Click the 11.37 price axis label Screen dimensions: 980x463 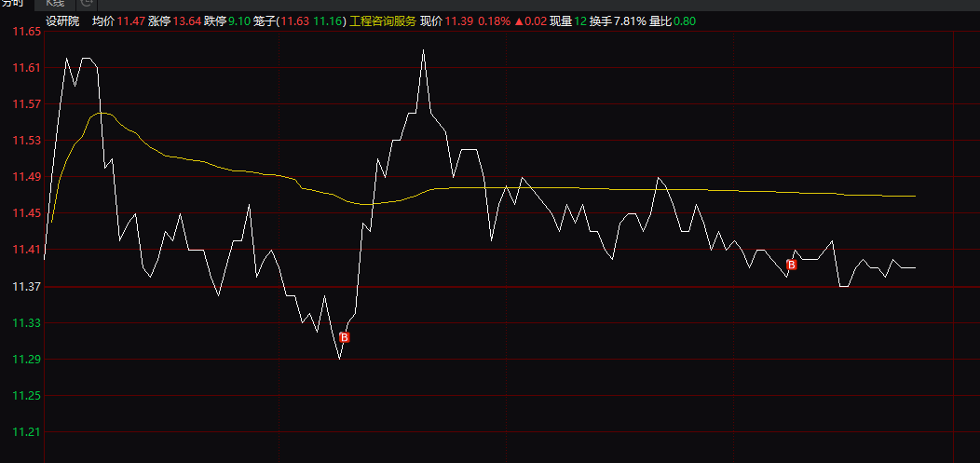click(26, 286)
